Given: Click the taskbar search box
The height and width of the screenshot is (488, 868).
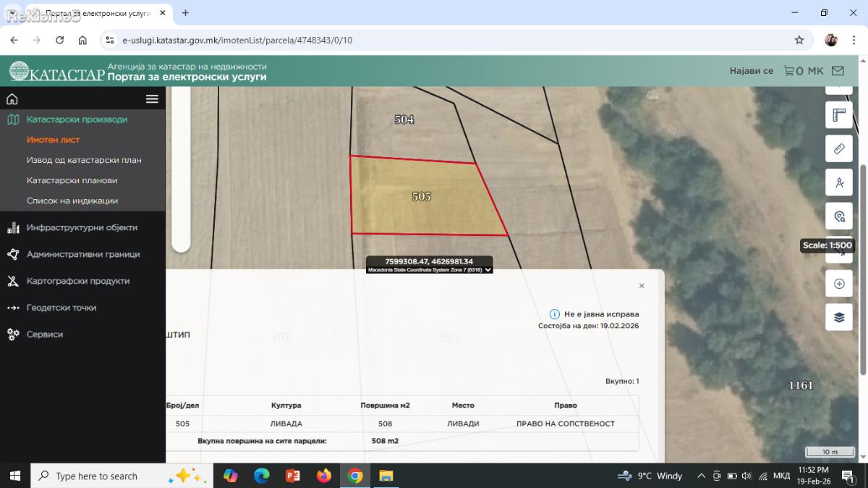Looking at the screenshot, I should tap(122, 476).
